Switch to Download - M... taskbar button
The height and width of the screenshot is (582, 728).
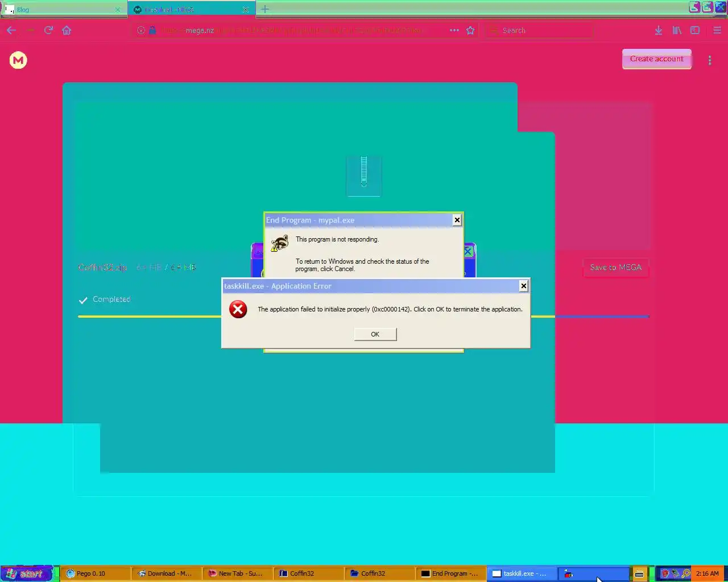tap(166, 573)
